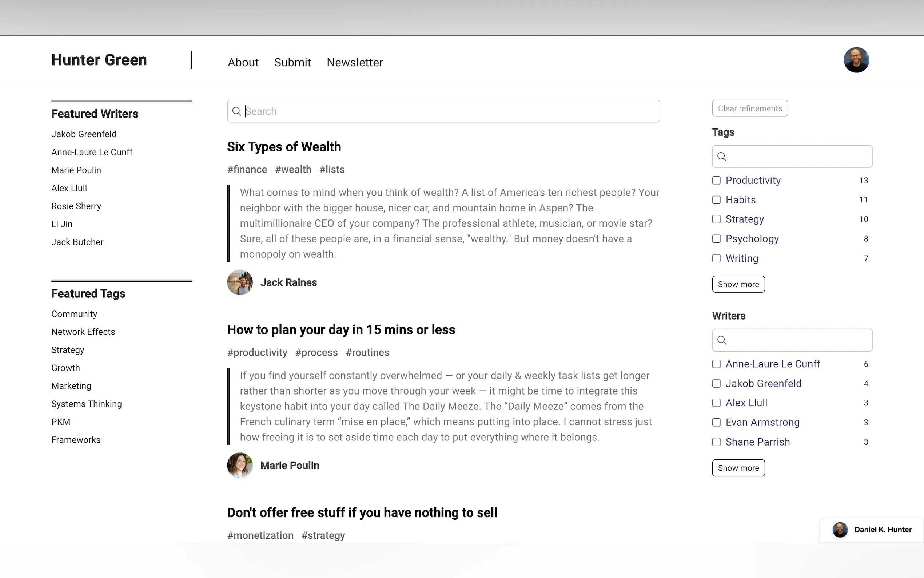Screen dimensions: 924x578
Task: Select featured writer Rosie Sherry
Action: (x=76, y=206)
